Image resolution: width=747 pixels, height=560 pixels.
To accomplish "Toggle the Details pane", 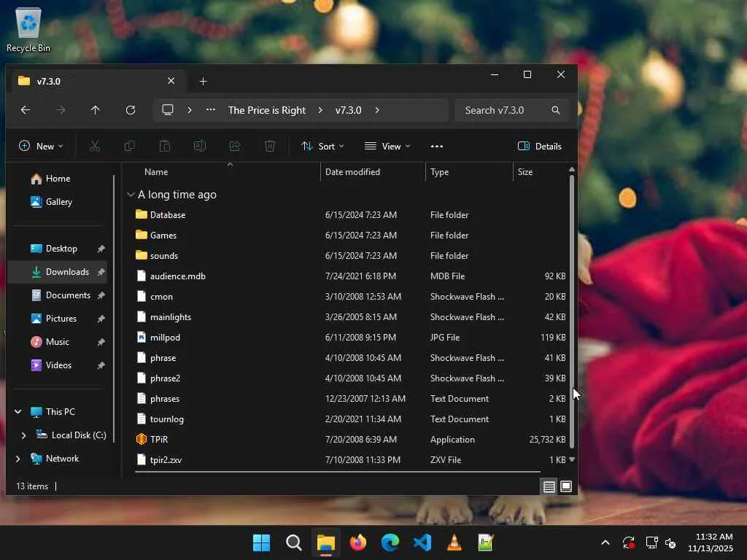I will (540, 146).
